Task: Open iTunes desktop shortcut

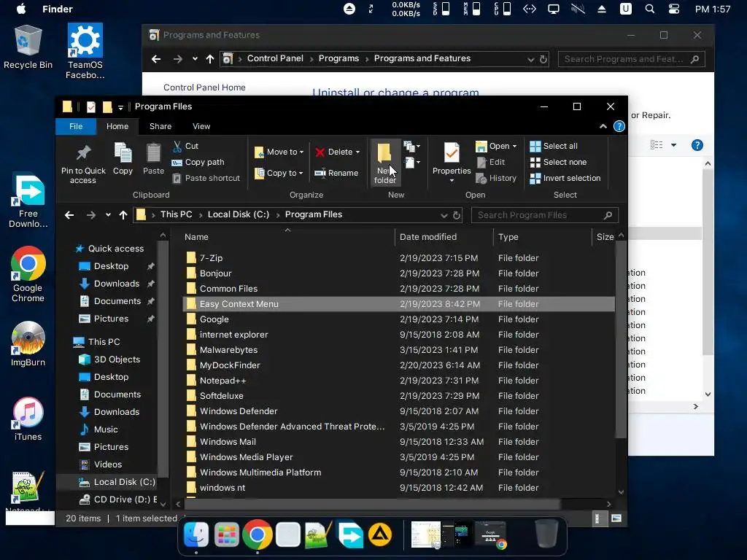Action: click(28, 419)
